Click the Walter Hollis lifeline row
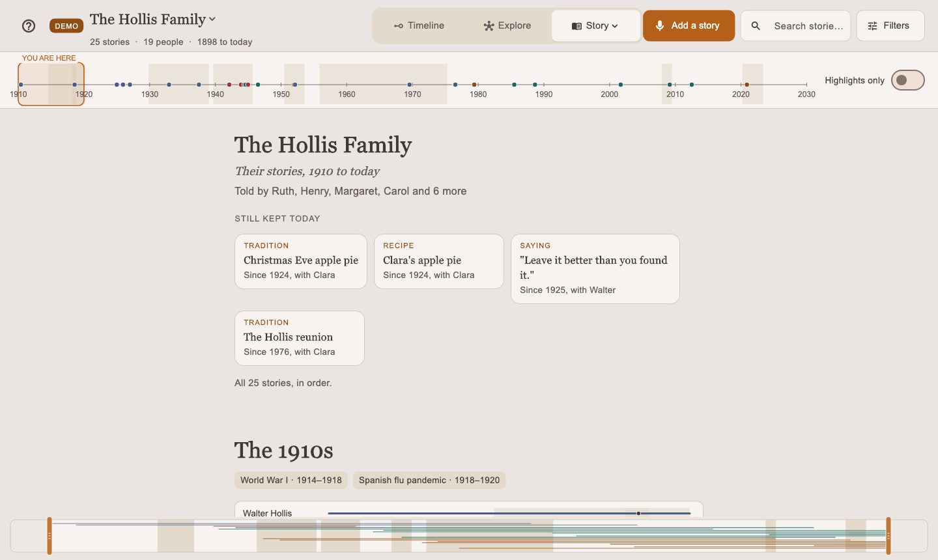This screenshot has height=560, width=938. tap(469, 513)
